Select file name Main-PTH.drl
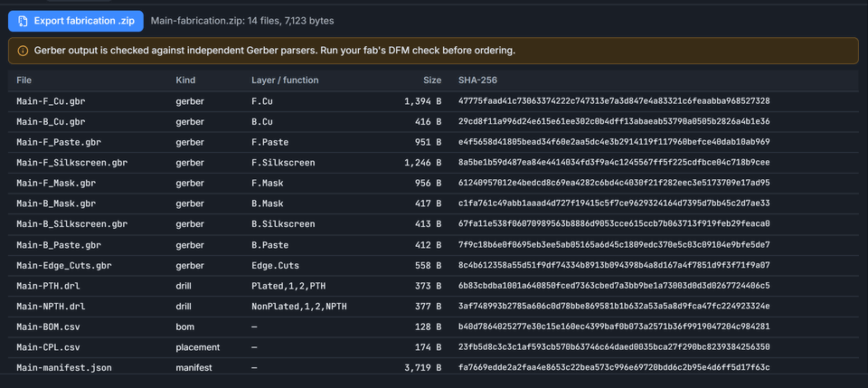868x388 pixels. [x=48, y=286]
